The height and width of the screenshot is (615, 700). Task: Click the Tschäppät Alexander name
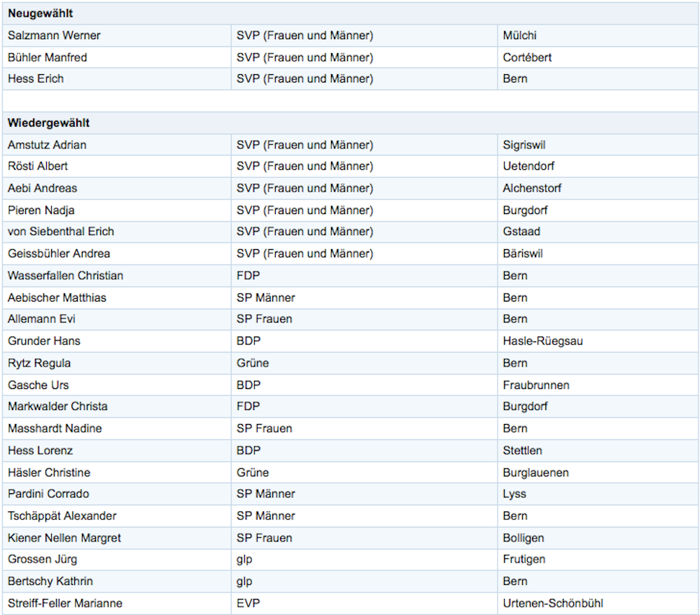pyautogui.click(x=62, y=516)
